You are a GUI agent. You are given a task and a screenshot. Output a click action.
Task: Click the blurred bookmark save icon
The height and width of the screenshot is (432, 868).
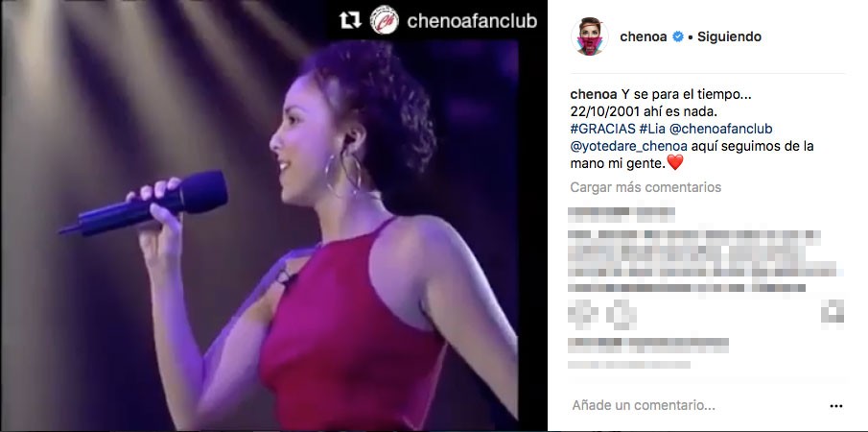[x=832, y=312]
